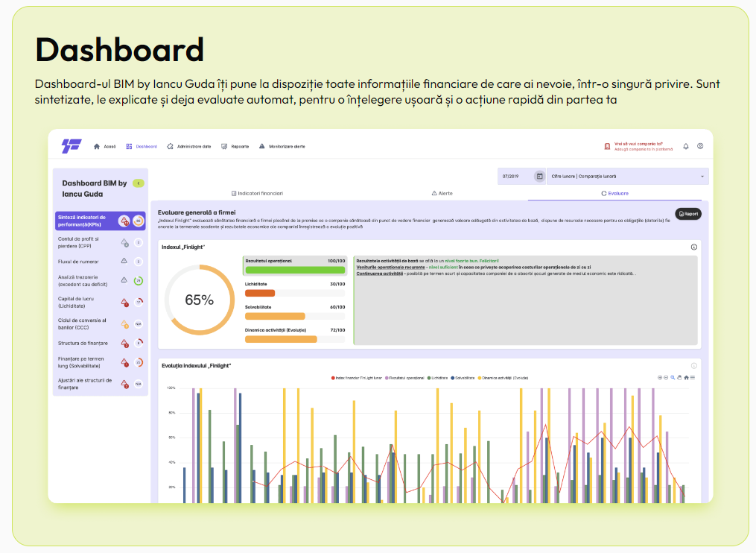Toggle Index financiar FinLight lunar series
The image size is (756, 553).
(356, 378)
